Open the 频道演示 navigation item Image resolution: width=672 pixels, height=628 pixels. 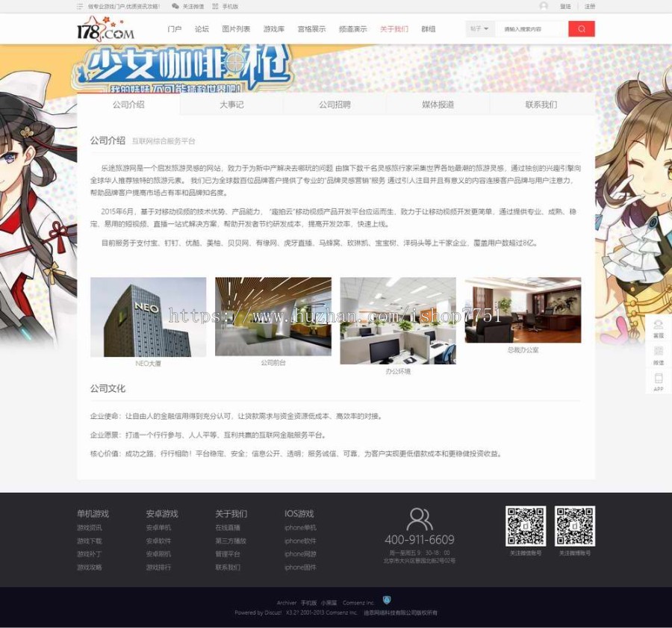point(352,29)
